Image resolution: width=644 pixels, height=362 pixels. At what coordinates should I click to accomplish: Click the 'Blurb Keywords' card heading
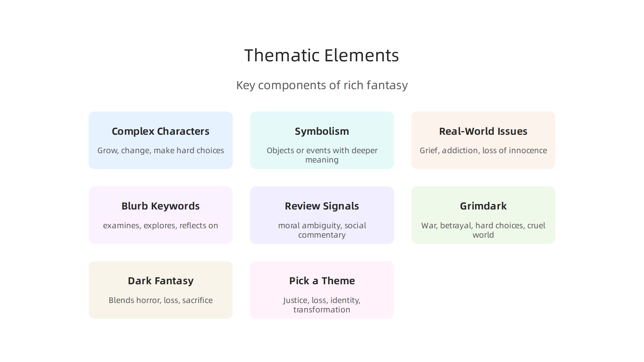[160, 206]
